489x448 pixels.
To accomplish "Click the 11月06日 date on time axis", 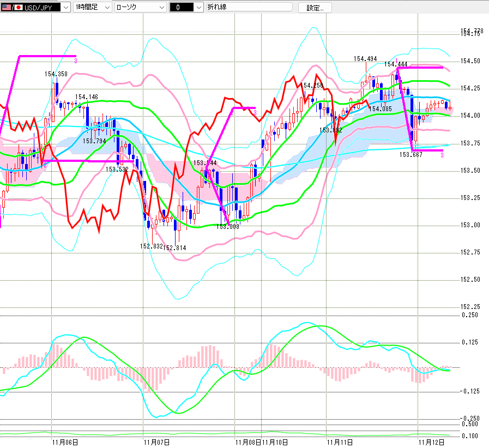I will 64,442.
